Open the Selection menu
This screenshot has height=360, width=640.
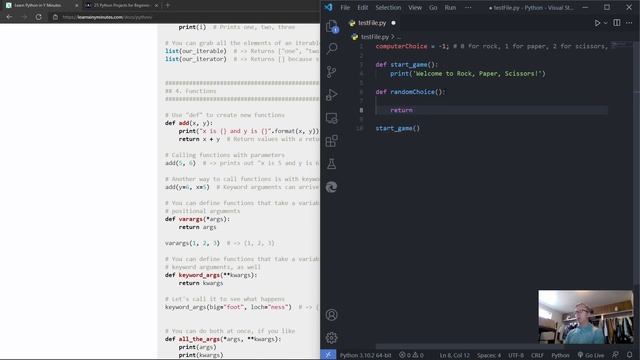pos(388,7)
